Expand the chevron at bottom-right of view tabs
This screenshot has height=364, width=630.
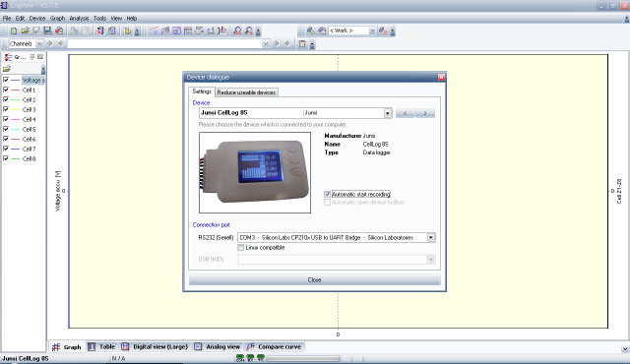[625, 349]
